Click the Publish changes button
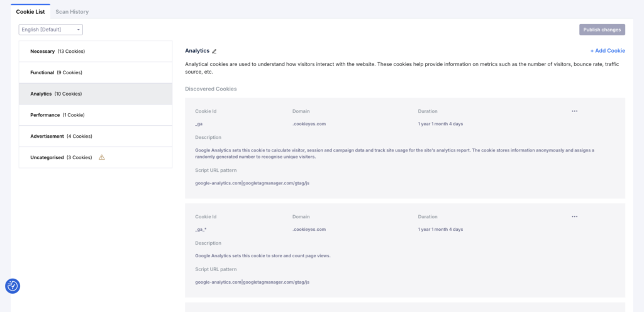The width and height of the screenshot is (644, 312). coord(602,30)
